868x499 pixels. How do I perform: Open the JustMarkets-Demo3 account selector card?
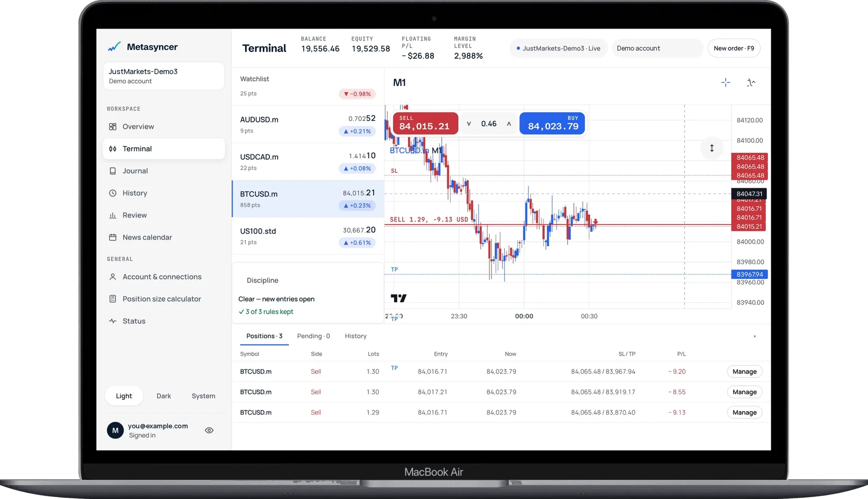(x=163, y=76)
